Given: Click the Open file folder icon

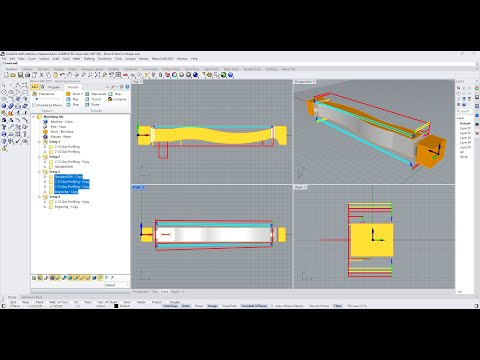Looking at the screenshot, I should tap(13, 75).
